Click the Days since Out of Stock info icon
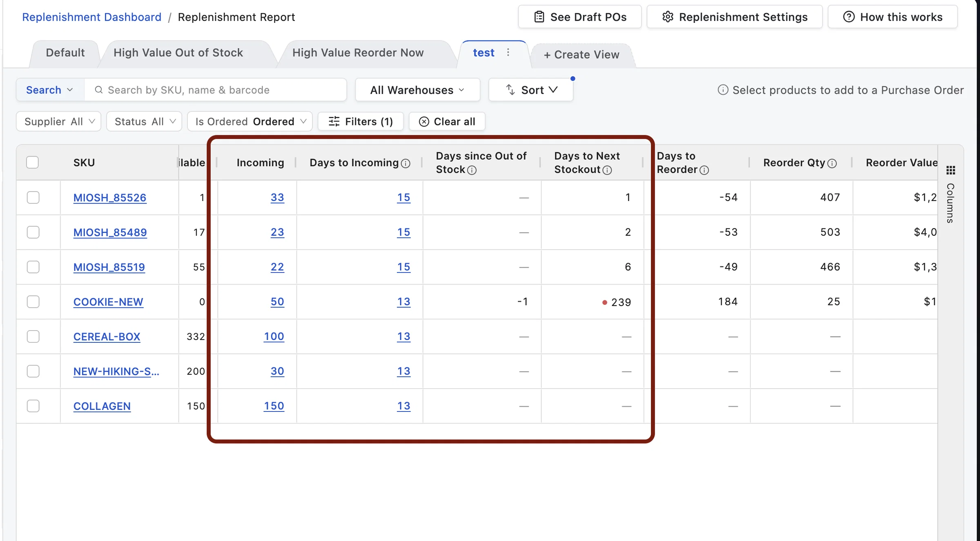The image size is (980, 541). 472,170
